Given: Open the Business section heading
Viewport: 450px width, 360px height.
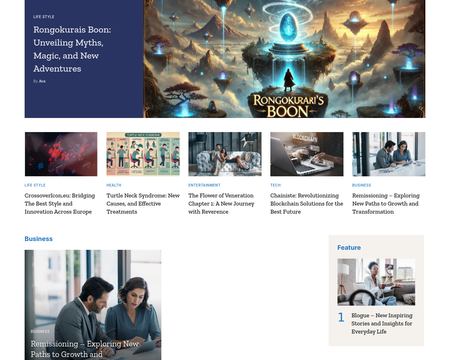Looking at the screenshot, I should click(x=38, y=239).
